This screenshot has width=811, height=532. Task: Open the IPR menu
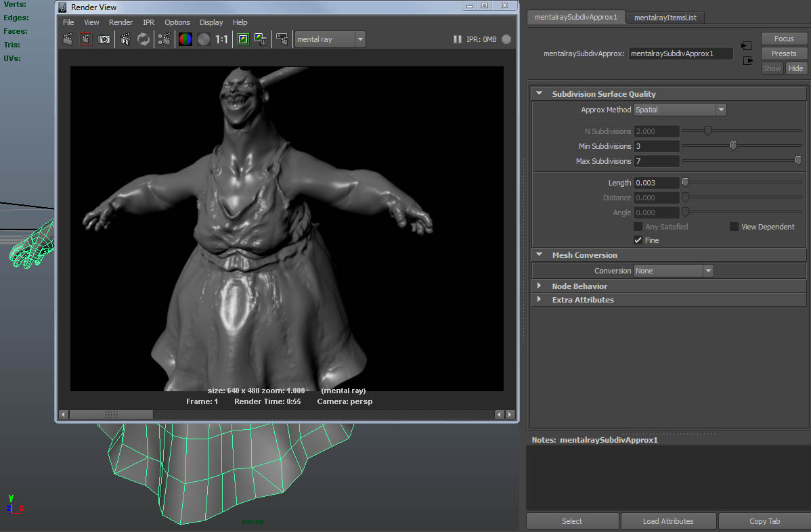[148, 23]
